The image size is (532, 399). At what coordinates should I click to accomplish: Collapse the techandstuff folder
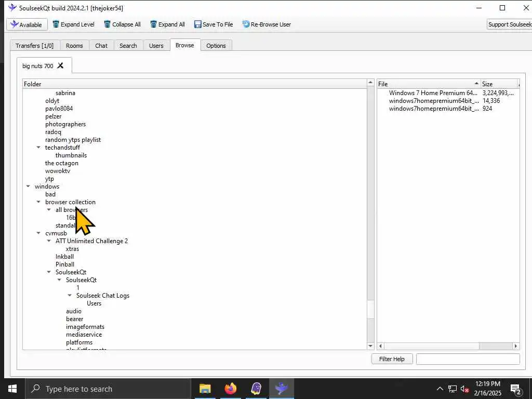[x=38, y=147]
